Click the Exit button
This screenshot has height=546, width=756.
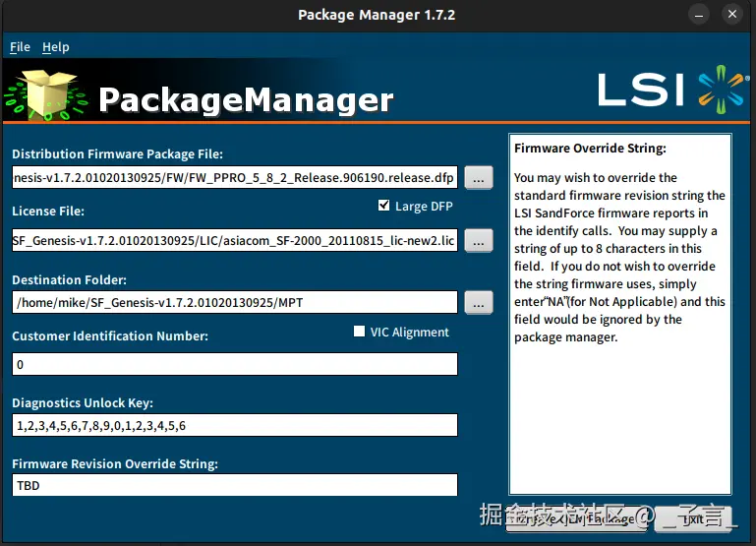pos(694,519)
